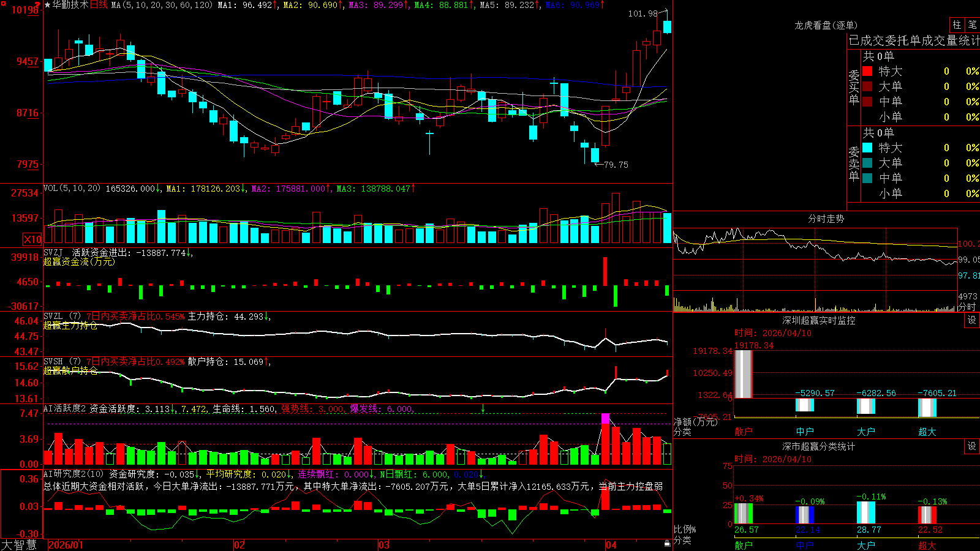Click the 大户 net amount bar -6282.56
Viewport: 980px width, 551px height.
click(x=865, y=406)
